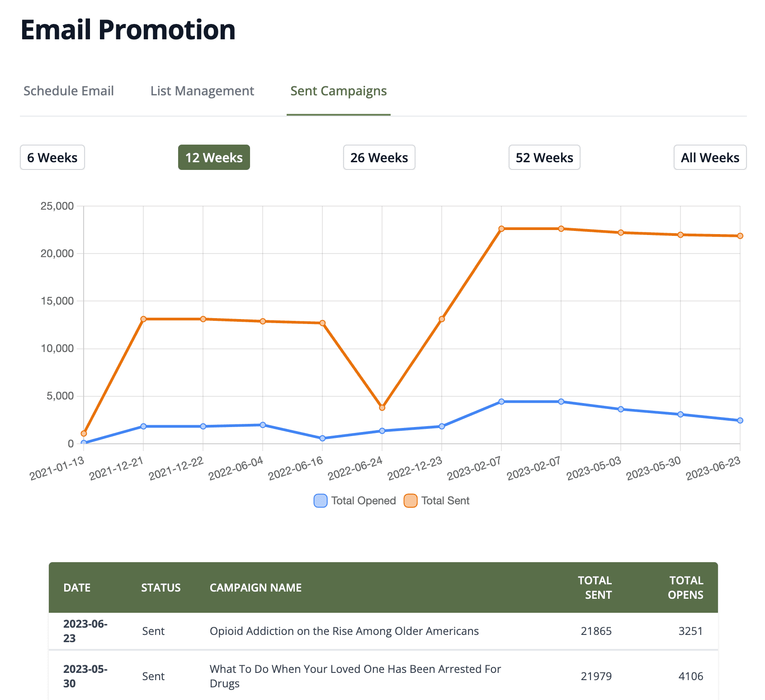Viewport: 765px width, 700px height.
Task: Open the Opioid Addiction campaign entry
Action: (344, 631)
